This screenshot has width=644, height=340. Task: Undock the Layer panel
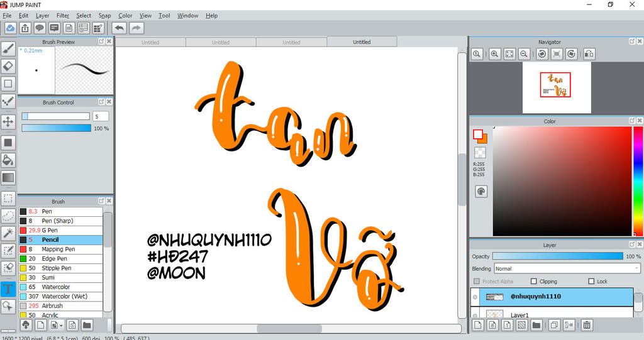(632, 244)
